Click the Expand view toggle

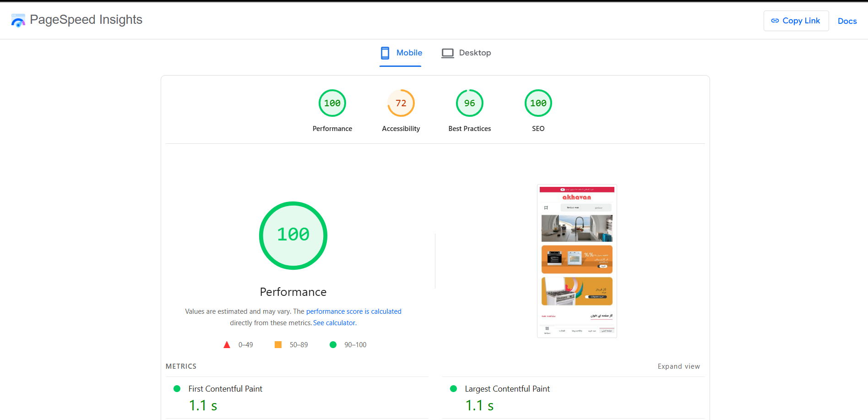pos(679,366)
